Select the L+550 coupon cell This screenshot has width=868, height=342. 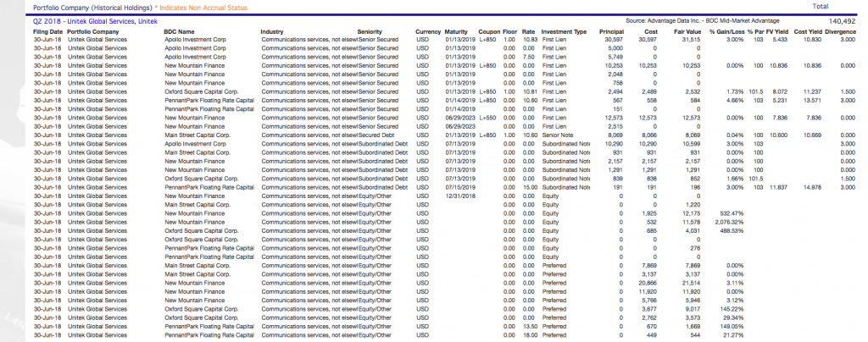487,118
